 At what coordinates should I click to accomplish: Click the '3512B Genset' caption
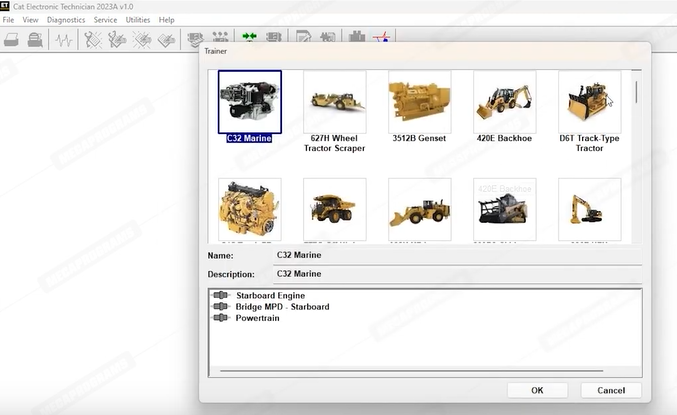click(419, 138)
